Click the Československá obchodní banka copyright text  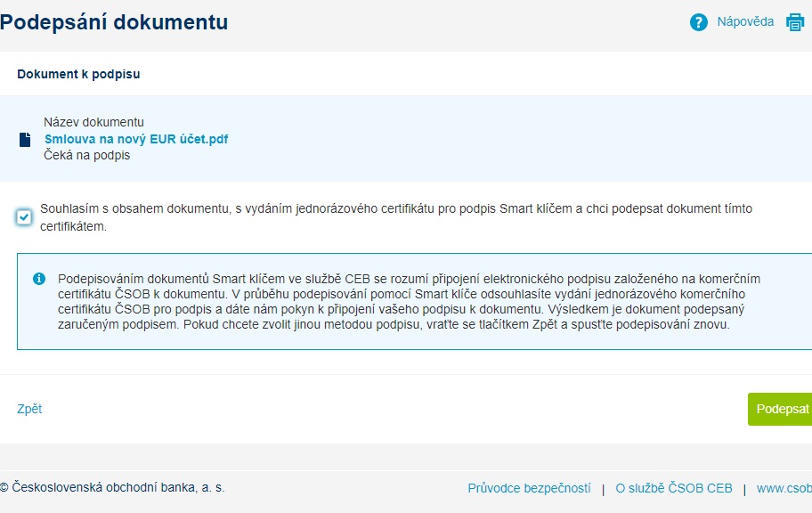112,487
